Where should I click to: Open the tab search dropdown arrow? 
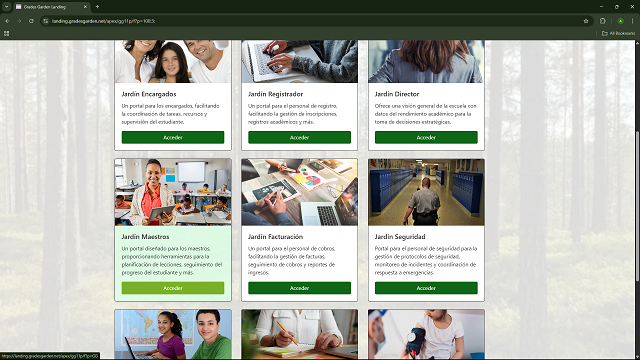click(7, 7)
